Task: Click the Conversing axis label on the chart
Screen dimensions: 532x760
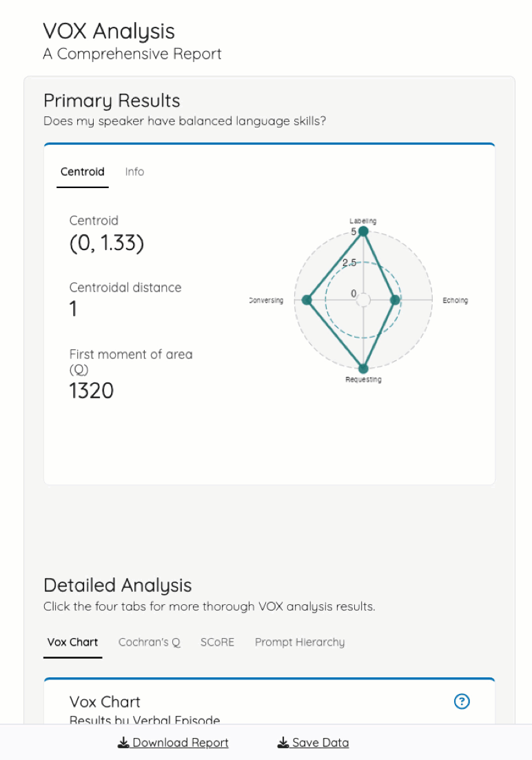Action: click(x=265, y=300)
